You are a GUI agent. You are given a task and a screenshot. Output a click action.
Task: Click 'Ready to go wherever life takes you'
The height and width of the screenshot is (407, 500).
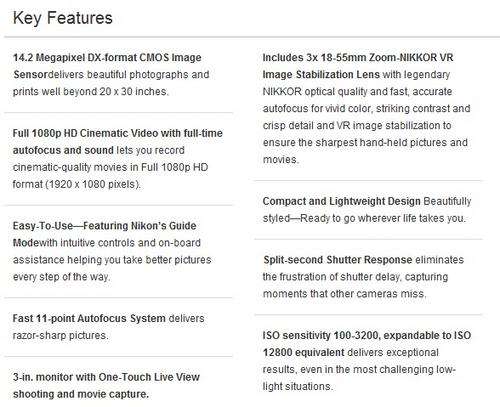383,218
